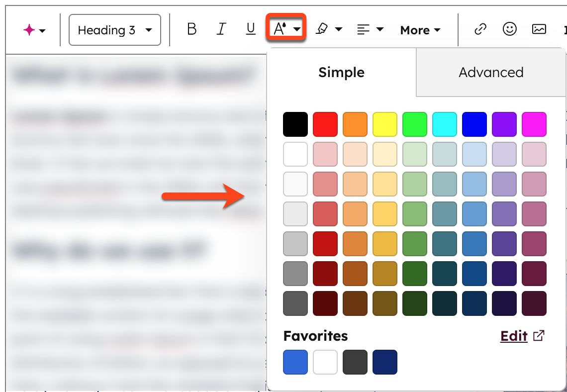Select the Simple tab

341,72
